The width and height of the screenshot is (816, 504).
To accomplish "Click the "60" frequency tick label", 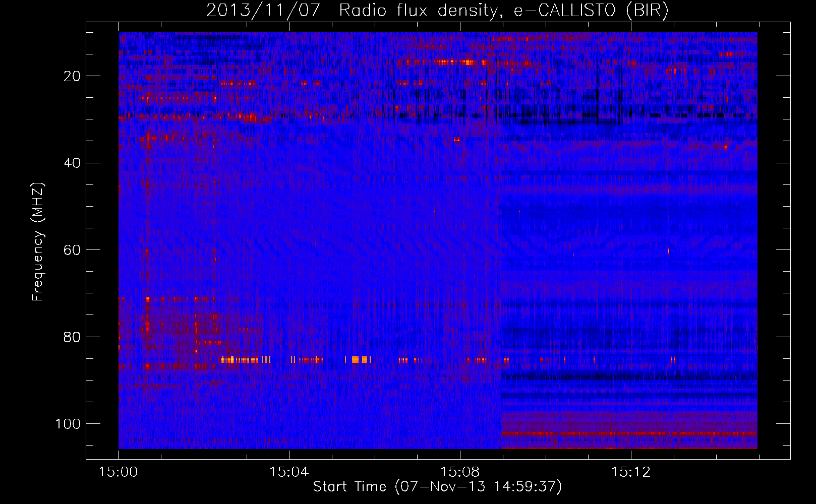I will pos(73,250).
